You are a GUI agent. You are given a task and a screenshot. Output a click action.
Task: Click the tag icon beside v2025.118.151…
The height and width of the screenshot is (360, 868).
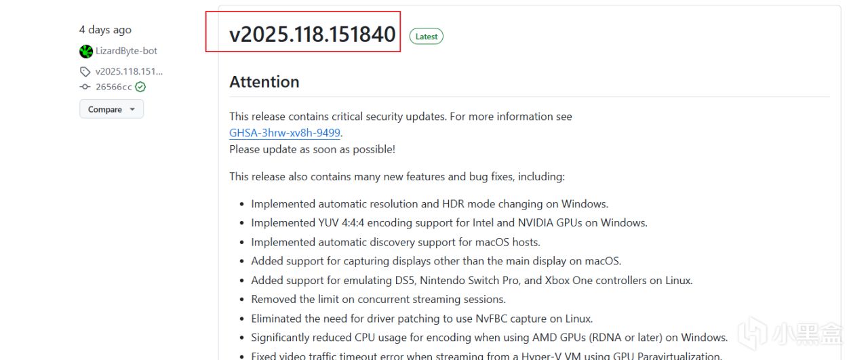click(85, 71)
